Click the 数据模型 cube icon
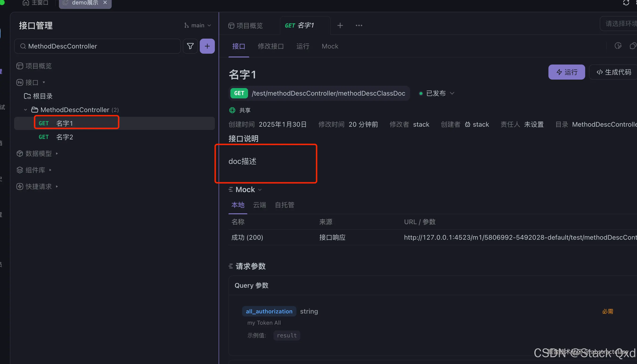 click(x=20, y=154)
